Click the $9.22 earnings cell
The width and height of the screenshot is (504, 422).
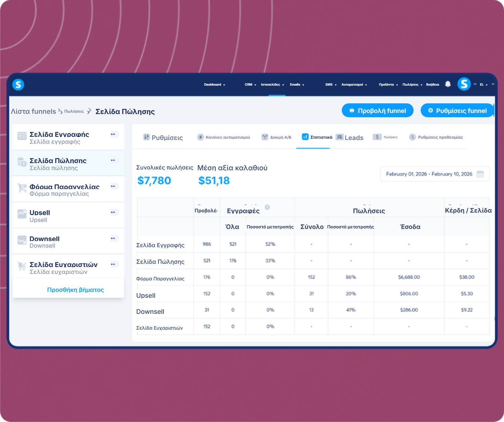467,310
